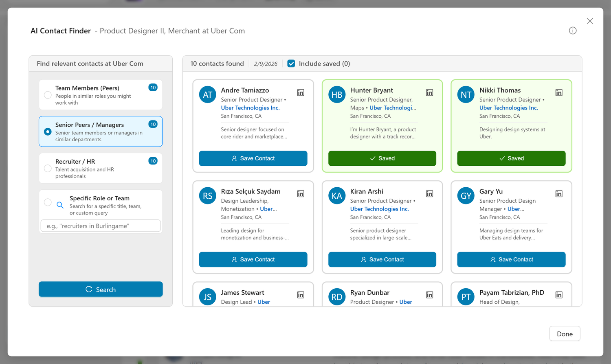Viewport: 611px width, 364px height.
Task: Click Nikki Thomas's name
Action: click(x=500, y=90)
